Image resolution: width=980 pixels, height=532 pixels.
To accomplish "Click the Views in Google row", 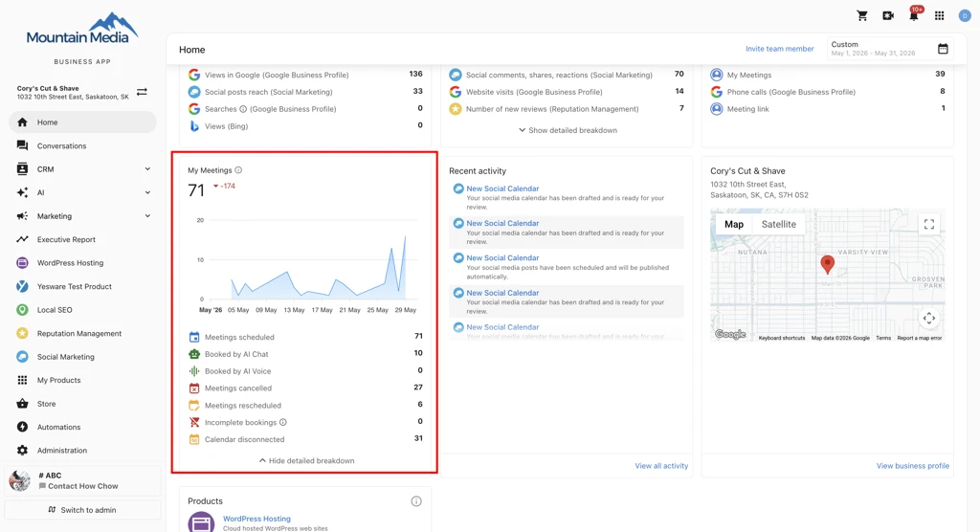I will tap(305, 75).
